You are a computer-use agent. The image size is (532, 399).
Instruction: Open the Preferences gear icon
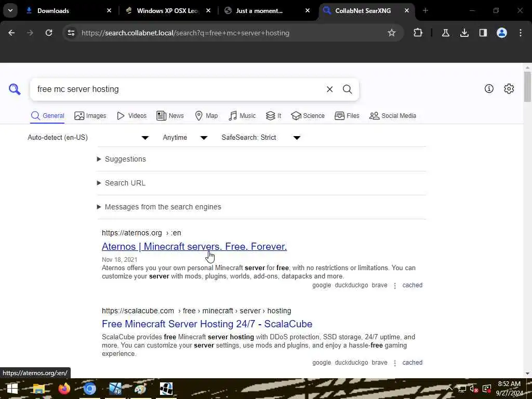click(x=509, y=88)
